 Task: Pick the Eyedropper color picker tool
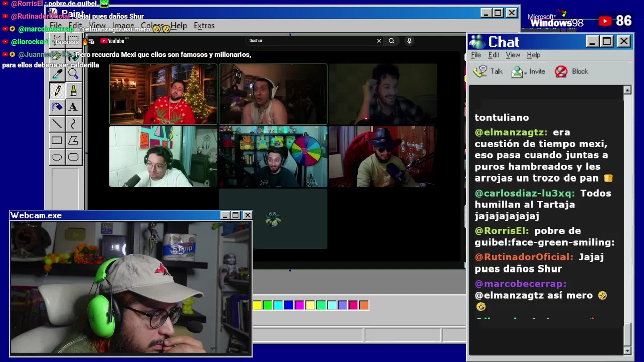tap(57, 74)
